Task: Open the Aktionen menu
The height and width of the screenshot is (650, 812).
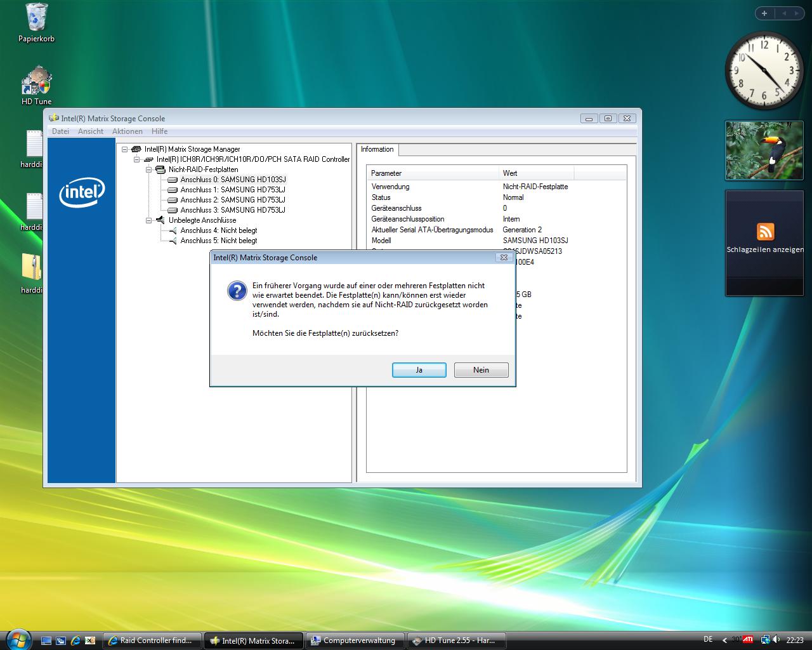Action: click(x=128, y=131)
